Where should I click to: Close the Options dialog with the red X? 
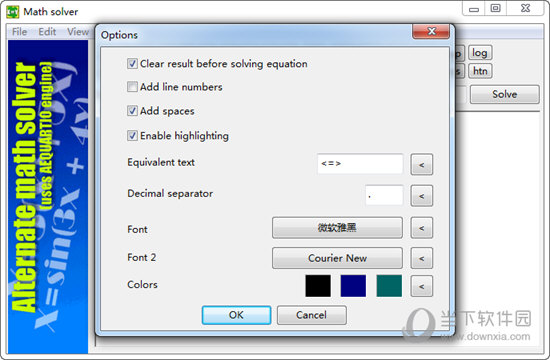(431, 32)
